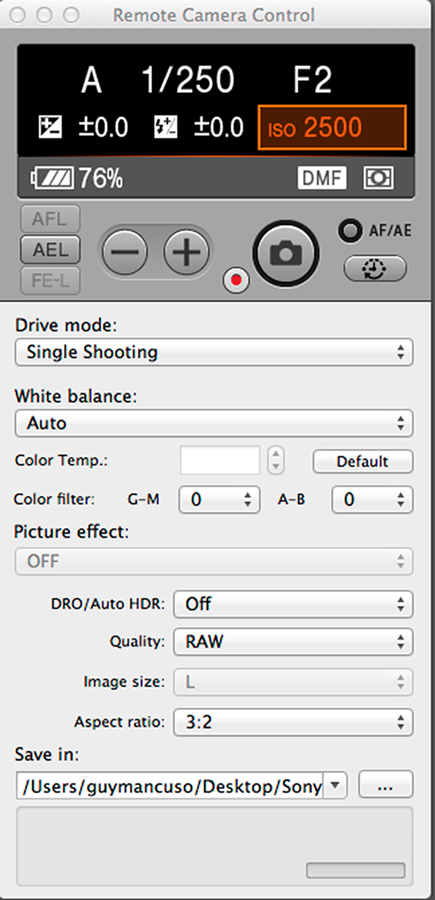Open the White balance Auto dropdown
This screenshot has width=435, height=900.
[x=213, y=424]
